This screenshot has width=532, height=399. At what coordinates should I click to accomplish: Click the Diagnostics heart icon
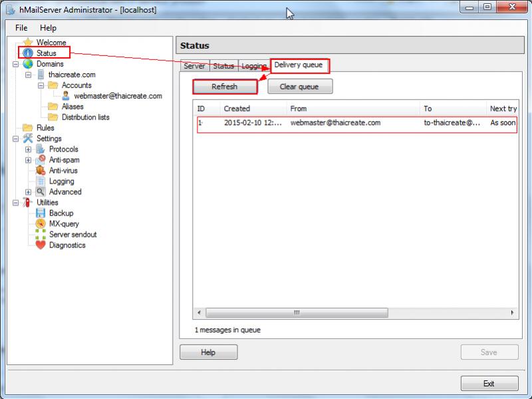coord(41,245)
